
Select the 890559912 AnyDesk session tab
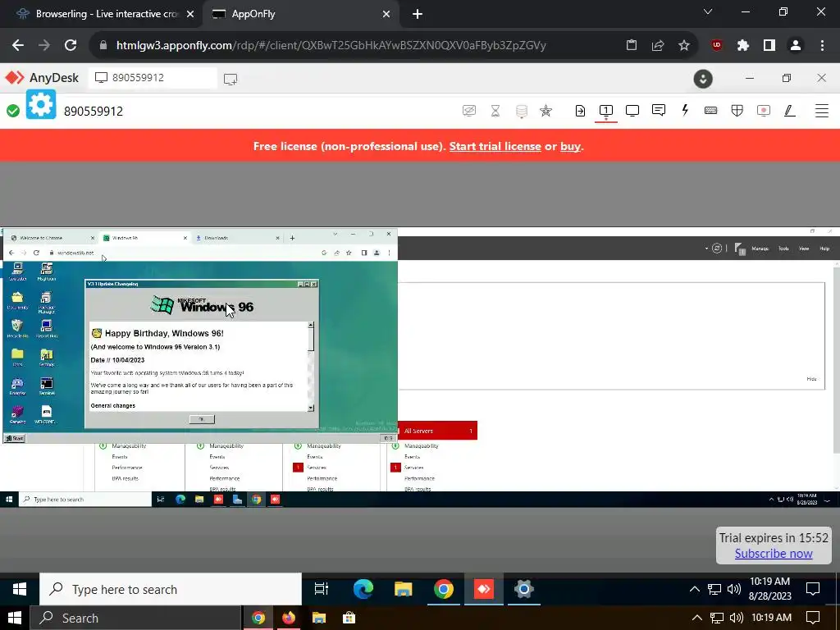[153, 78]
